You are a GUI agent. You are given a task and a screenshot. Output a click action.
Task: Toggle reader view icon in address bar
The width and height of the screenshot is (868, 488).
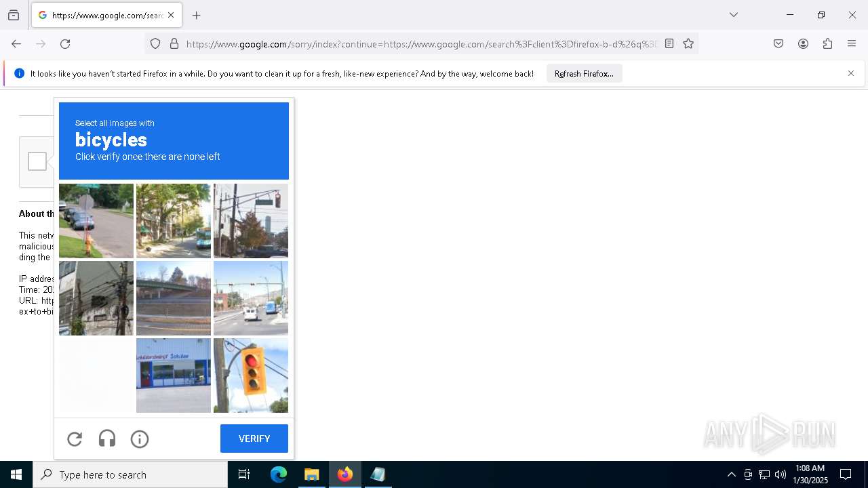(669, 44)
